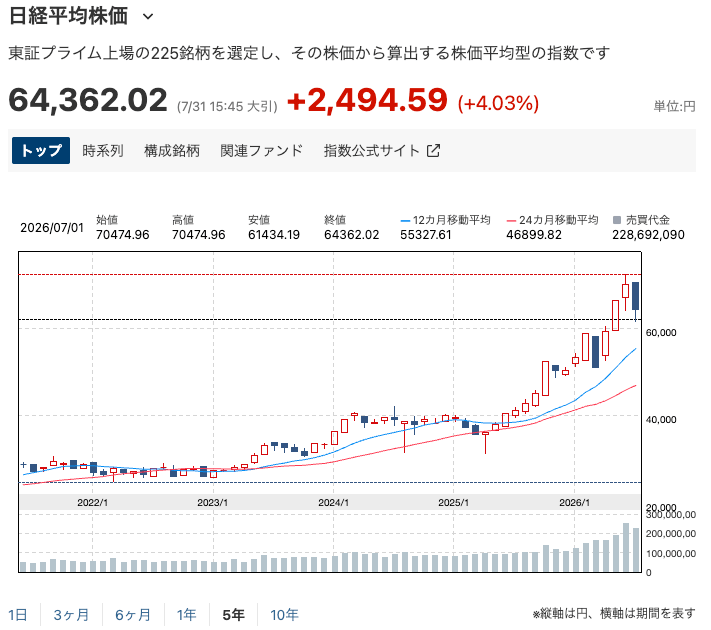Click the gray 売買代金 legend square
The image size is (711, 630).
(617, 220)
